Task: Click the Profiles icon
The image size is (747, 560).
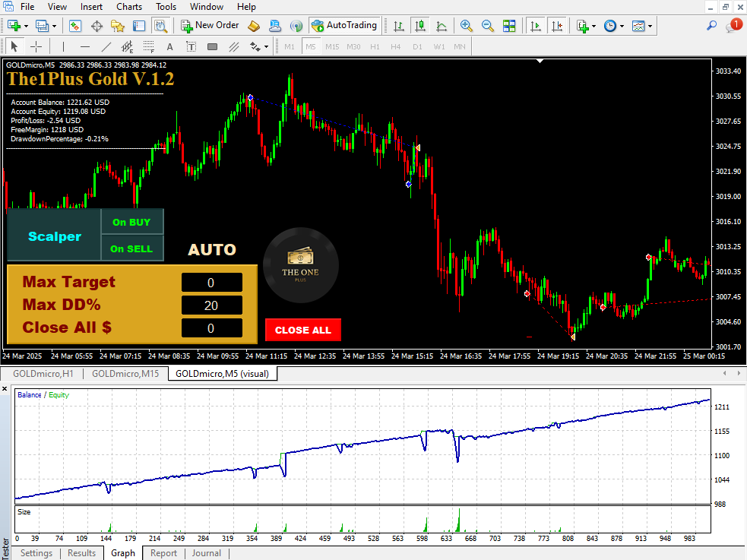Action: [42, 26]
